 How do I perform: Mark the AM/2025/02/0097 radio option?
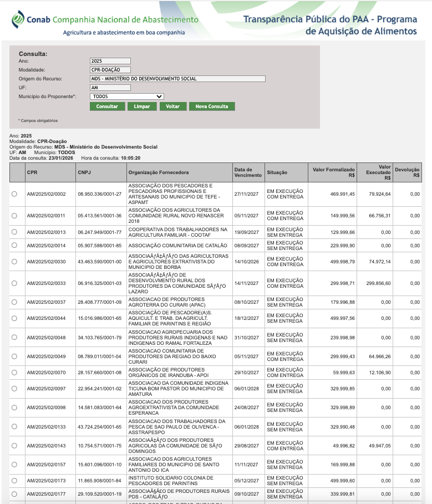(x=14, y=389)
